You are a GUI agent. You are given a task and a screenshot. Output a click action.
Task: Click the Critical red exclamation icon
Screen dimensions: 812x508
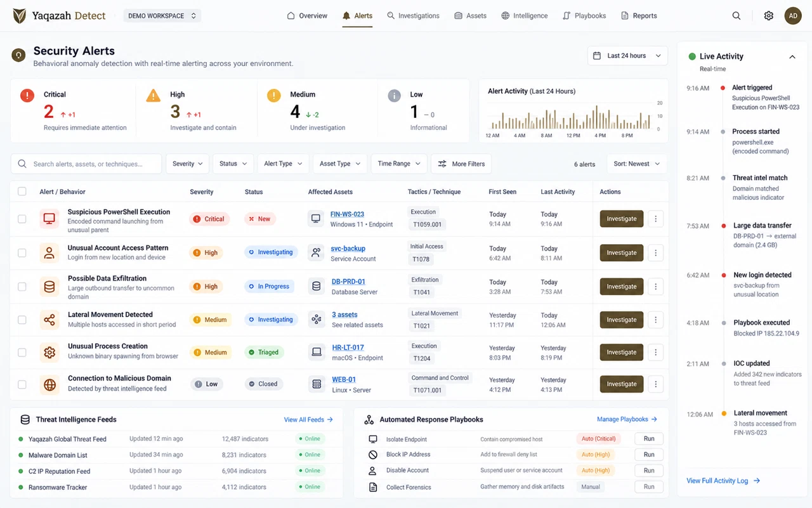(x=27, y=96)
